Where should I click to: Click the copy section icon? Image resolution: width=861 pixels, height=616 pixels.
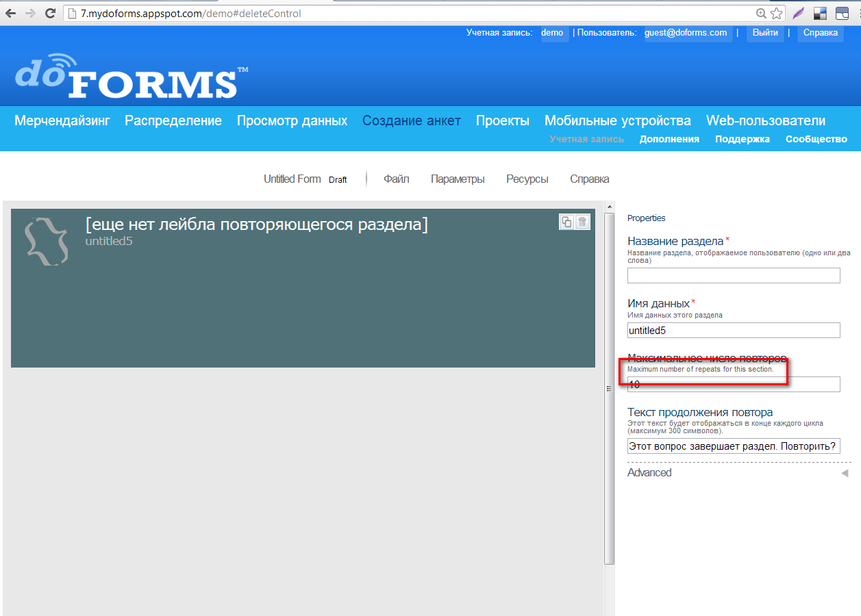point(566,221)
